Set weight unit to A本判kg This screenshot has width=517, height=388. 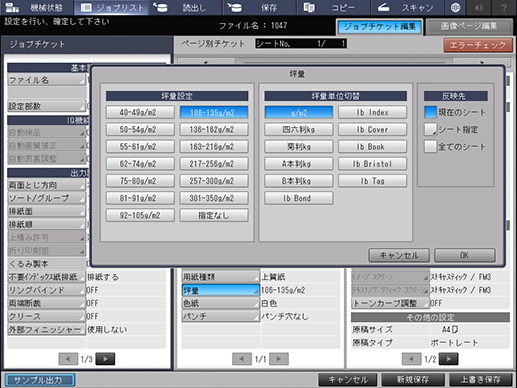click(299, 164)
